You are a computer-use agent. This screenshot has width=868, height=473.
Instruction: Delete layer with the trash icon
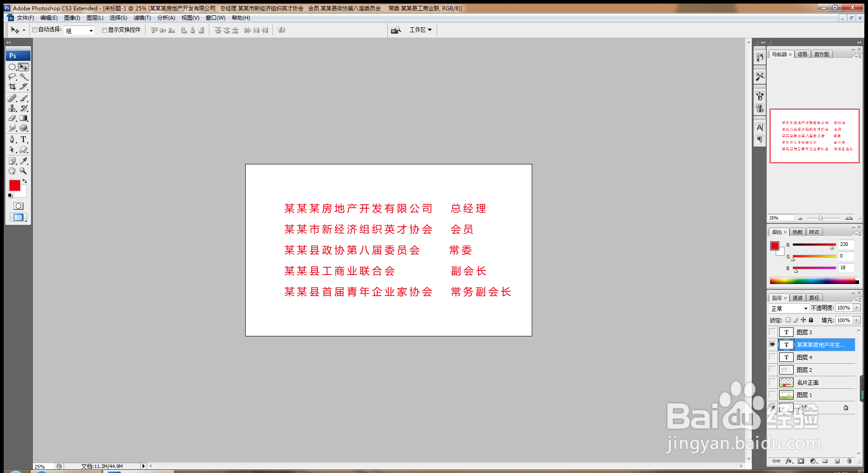tap(849, 461)
